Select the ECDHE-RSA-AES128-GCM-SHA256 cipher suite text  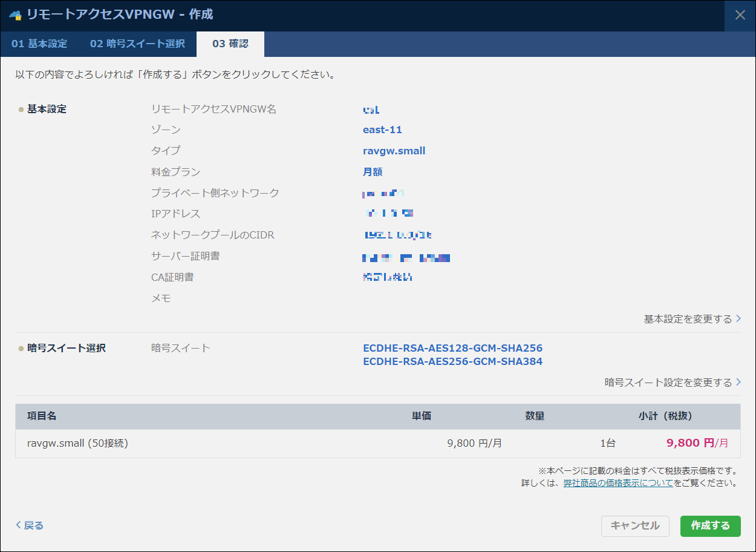[452, 349]
